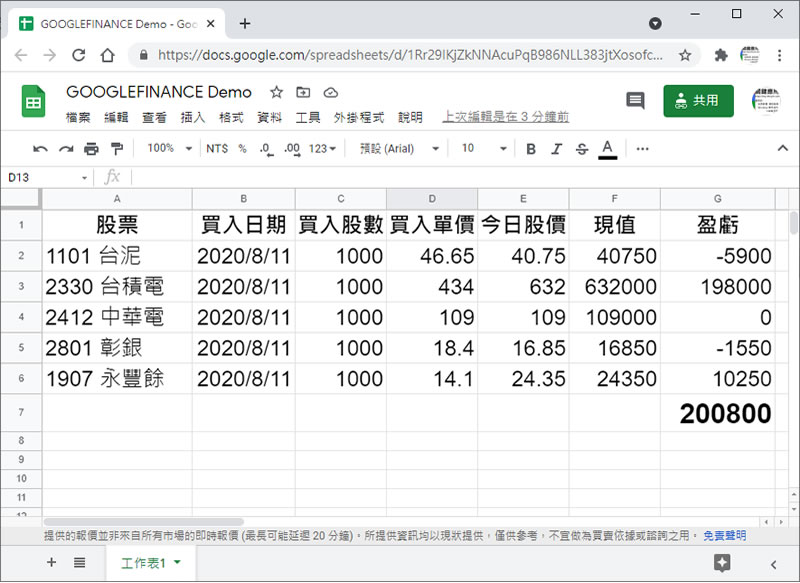Open the browser extensions puzzle icon
Screen dimensions: 800x583
tap(721, 55)
